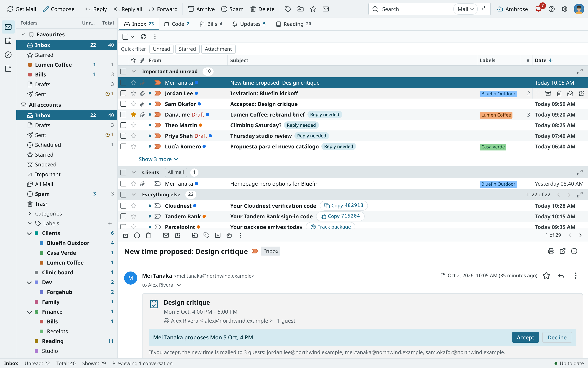Click the refresh icon above message list
This screenshot has height=368, width=588.
143,37
